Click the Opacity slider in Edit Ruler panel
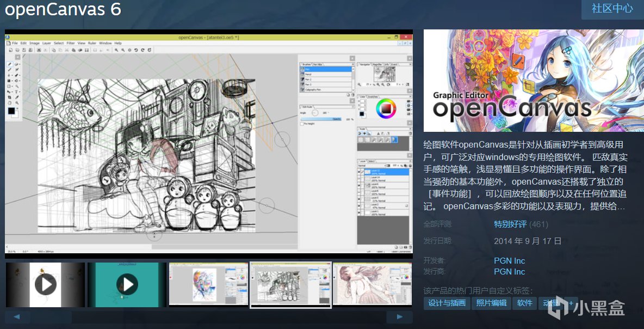This screenshot has height=329, width=644. pyautogui.click(x=321, y=119)
